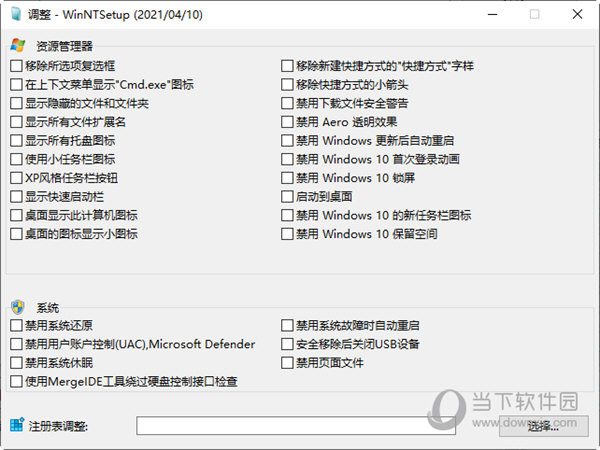The image size is (600, 450).
Task: Click the registry grid icon beside 注册表调整
Action: click(x=17, y=425)
